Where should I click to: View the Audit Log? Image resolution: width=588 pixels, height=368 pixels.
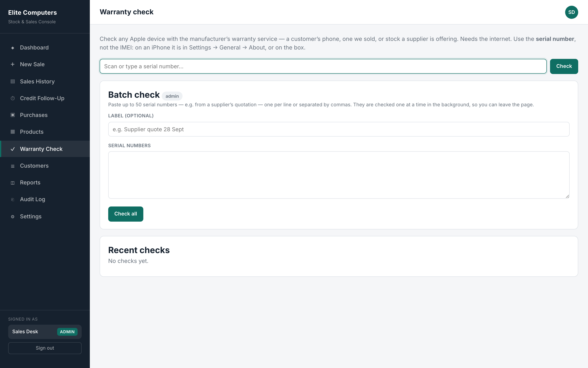coord(45,199)
